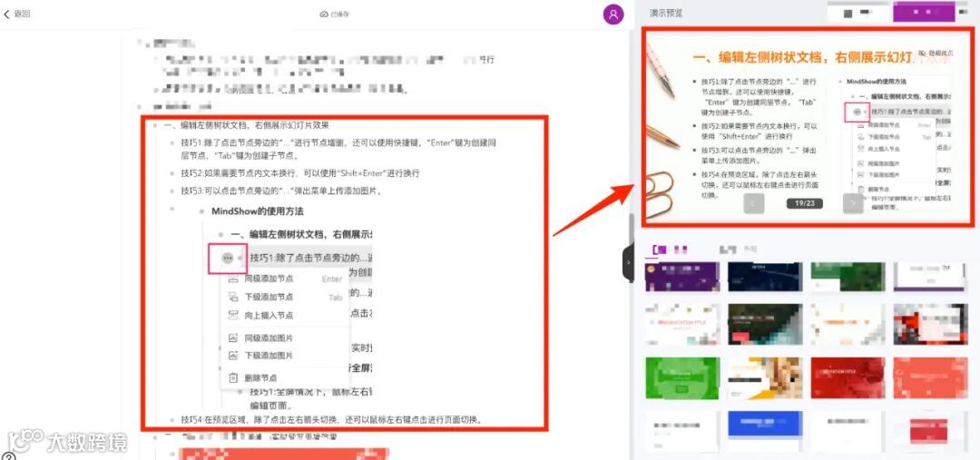This screenshot has width=980, height=460.
Task: Click the 演示预览 panel title
Action: 666,13
